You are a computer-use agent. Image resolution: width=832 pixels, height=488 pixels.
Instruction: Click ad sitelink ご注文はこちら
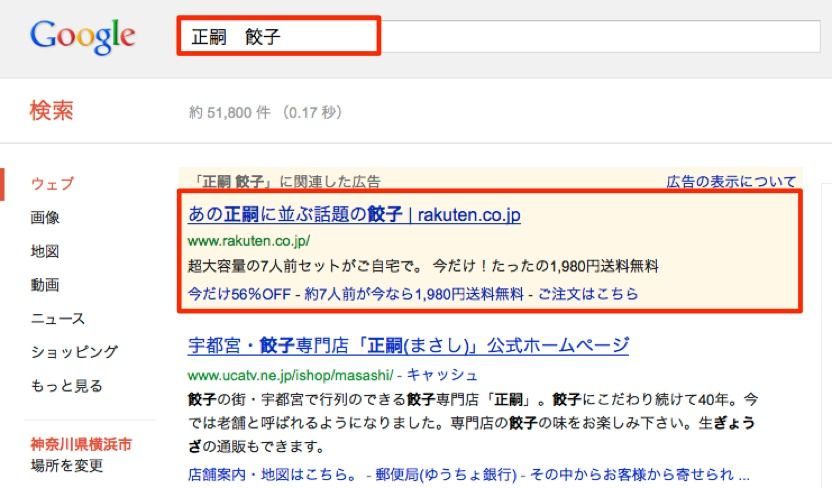click(588, 294)
